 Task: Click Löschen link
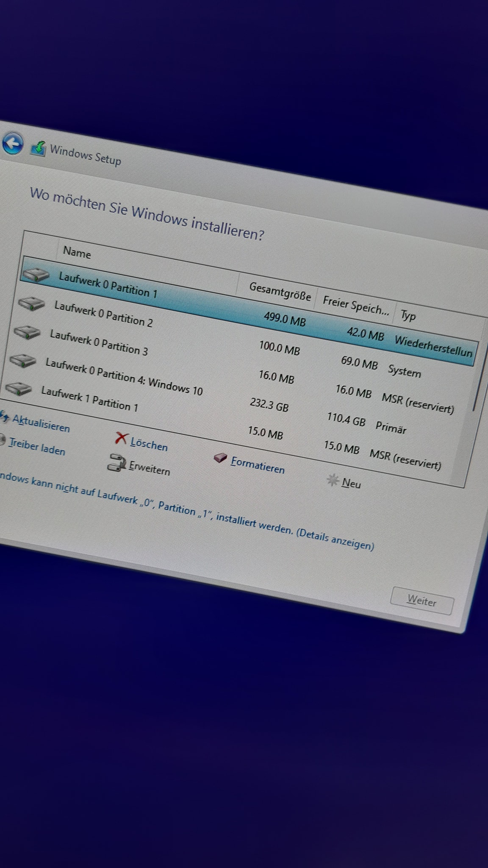pyautogui.click(x=149, y=444)
